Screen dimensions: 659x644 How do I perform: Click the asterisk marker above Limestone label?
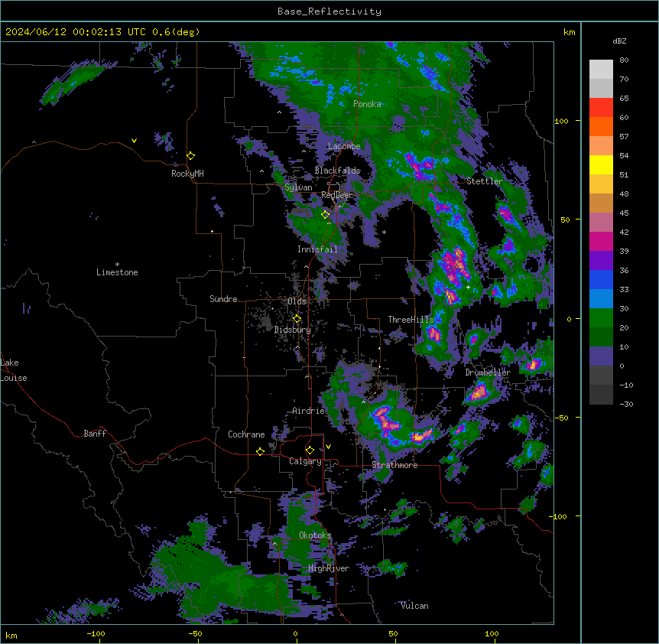pyautogui.click(x=117, y=265)
